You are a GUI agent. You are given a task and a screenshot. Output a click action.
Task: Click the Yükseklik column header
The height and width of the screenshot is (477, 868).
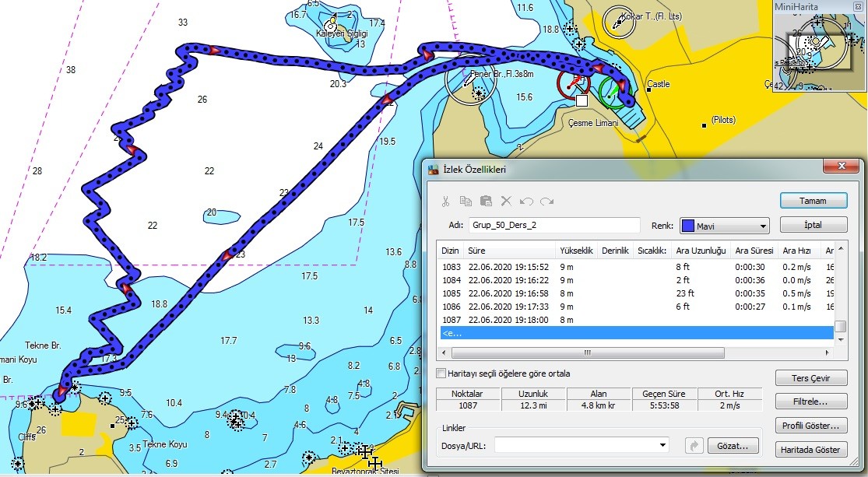pos(576,251)
